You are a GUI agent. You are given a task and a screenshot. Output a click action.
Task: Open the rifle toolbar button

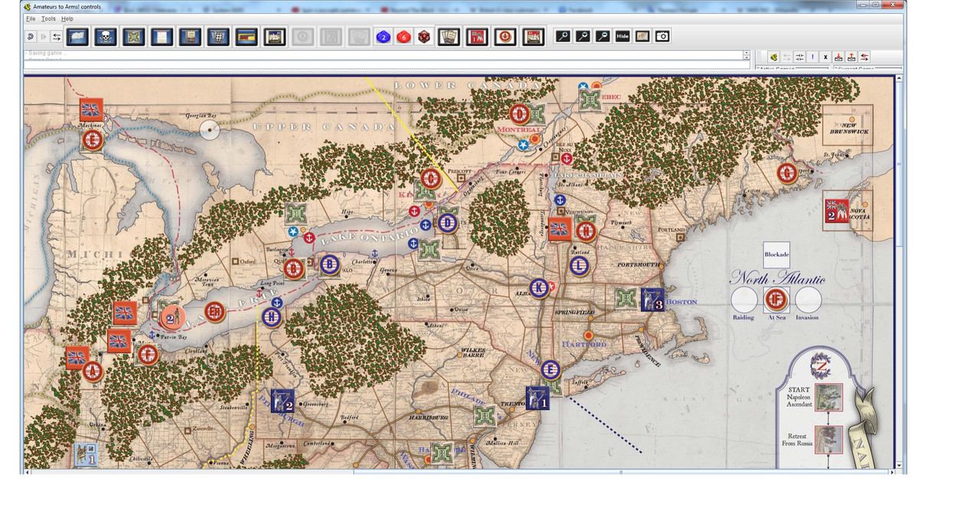pyautogui.click(x=246, y=36)
